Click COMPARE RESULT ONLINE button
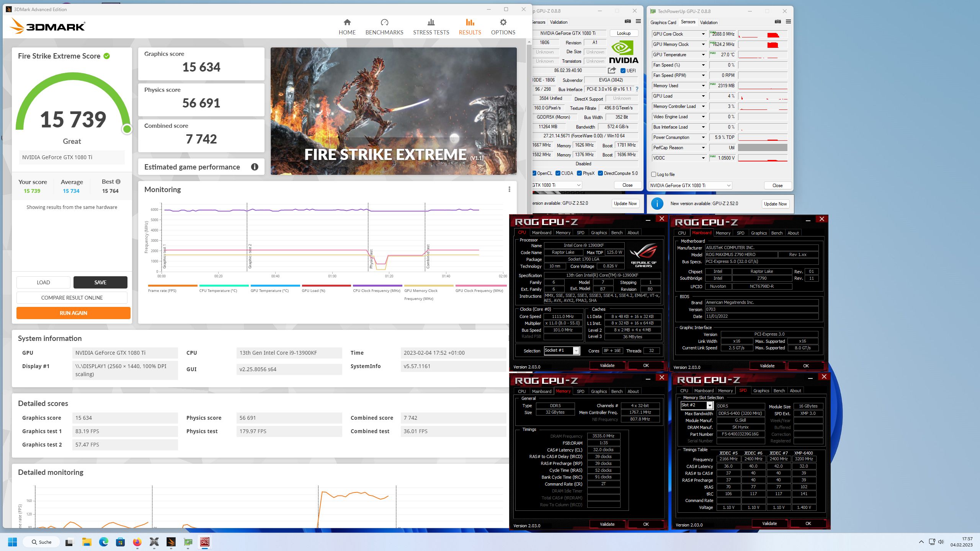This screenshot has width=980, height=551. tap(72, 298)
